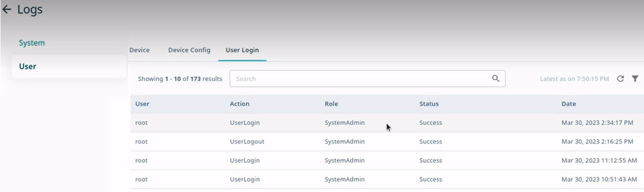Click the Status column header
Screen dimensions: 644x192
[429, 104]
